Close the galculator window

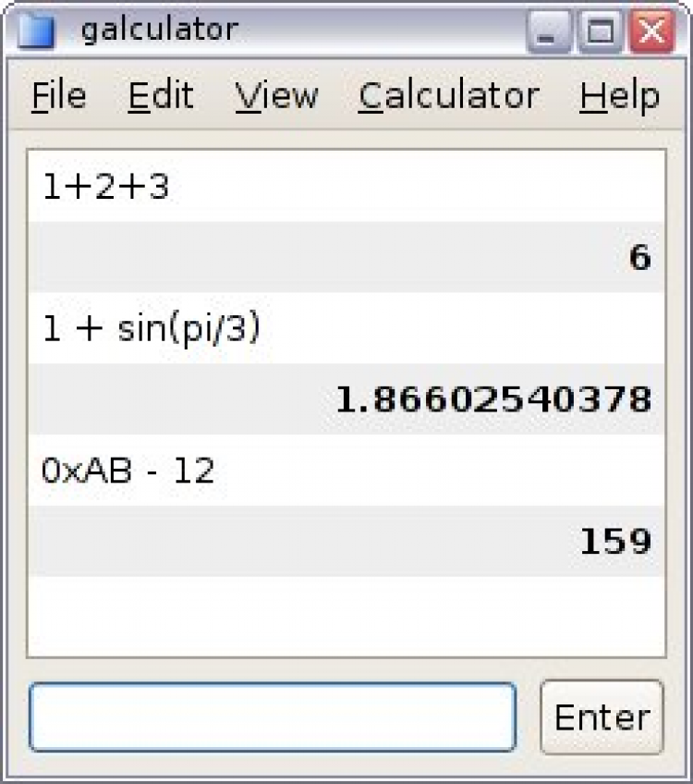point(651,33)
